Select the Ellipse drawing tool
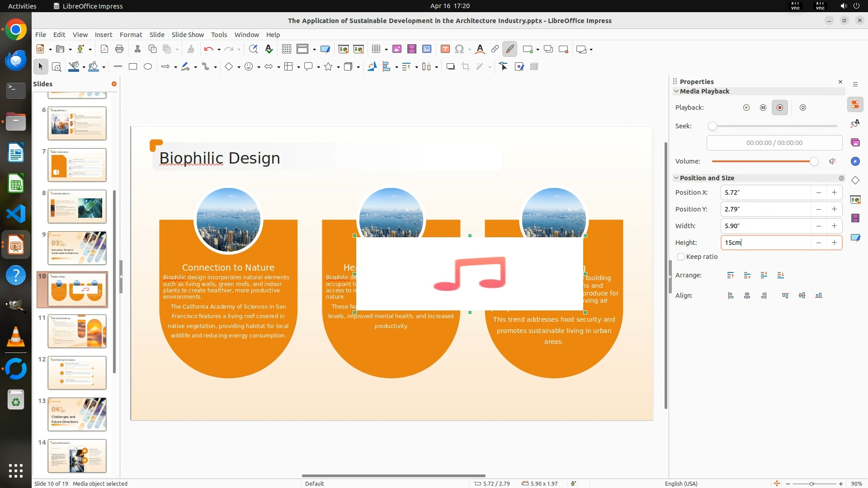This screenshot has height=488, width=868. click(x=148, y=66)
